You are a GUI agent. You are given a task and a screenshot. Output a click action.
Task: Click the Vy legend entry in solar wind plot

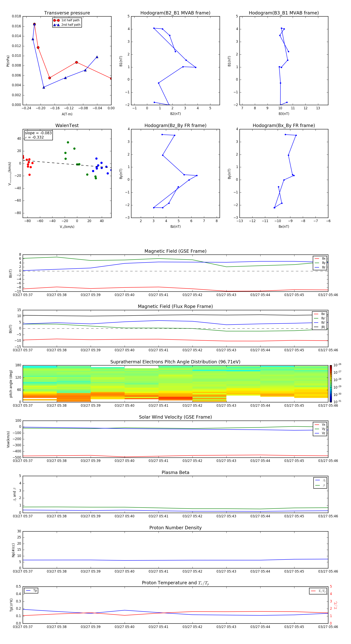[x=320, y=429]
